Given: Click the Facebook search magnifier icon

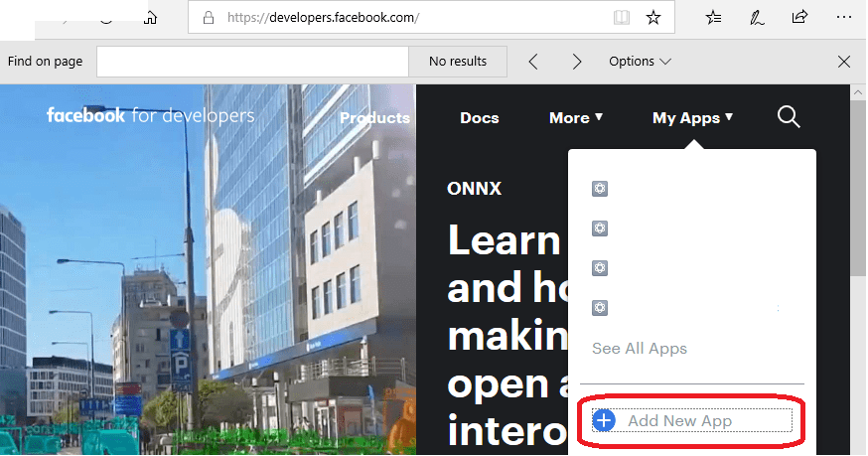Looking at the screenshot, I should click(789, 117).
